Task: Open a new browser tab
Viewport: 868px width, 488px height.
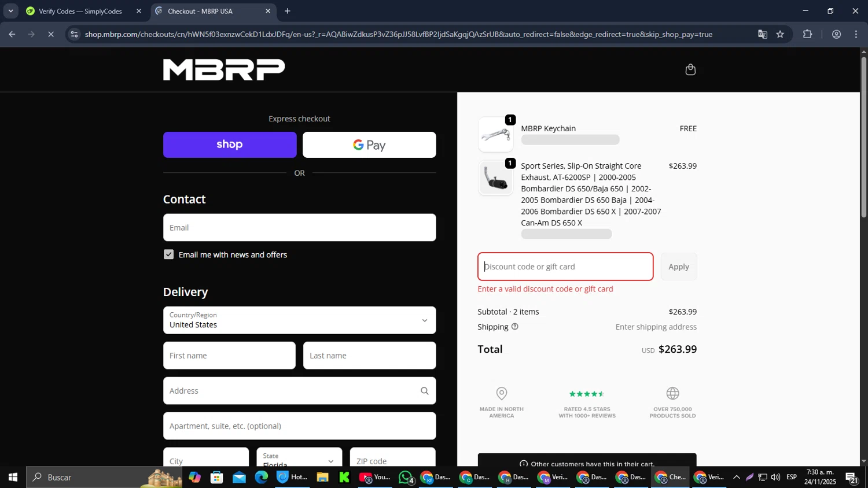Action: click(x=288, y=11)
